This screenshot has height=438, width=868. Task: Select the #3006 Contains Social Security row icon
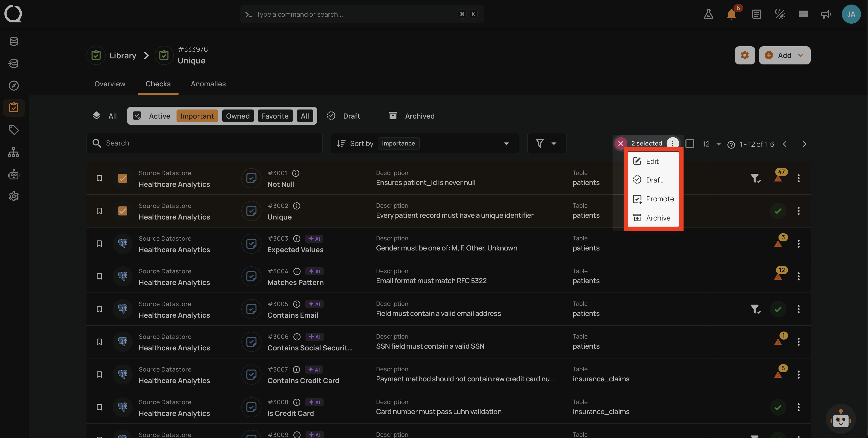(123, 342)
